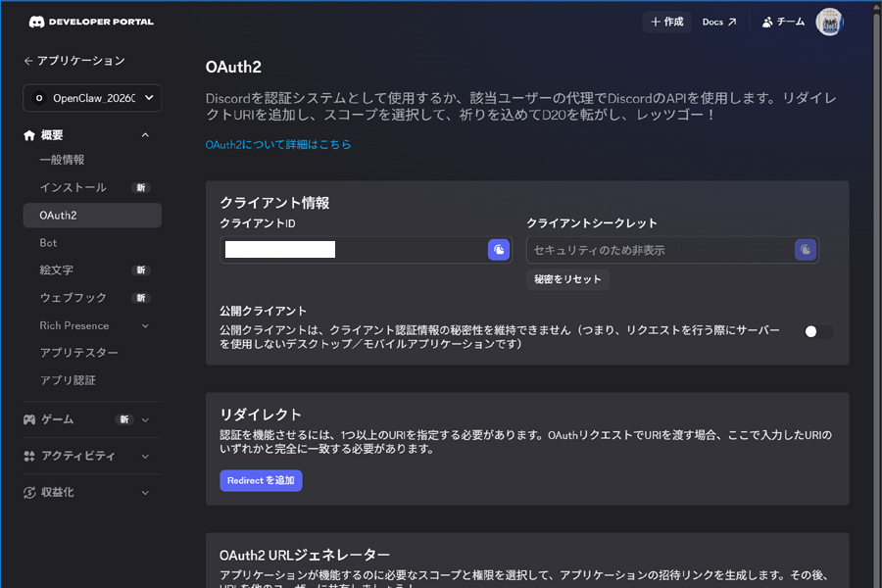Collapse the 概要 section chevron
This screenshot has height=588, width=882.
click(x=145, y=134)
